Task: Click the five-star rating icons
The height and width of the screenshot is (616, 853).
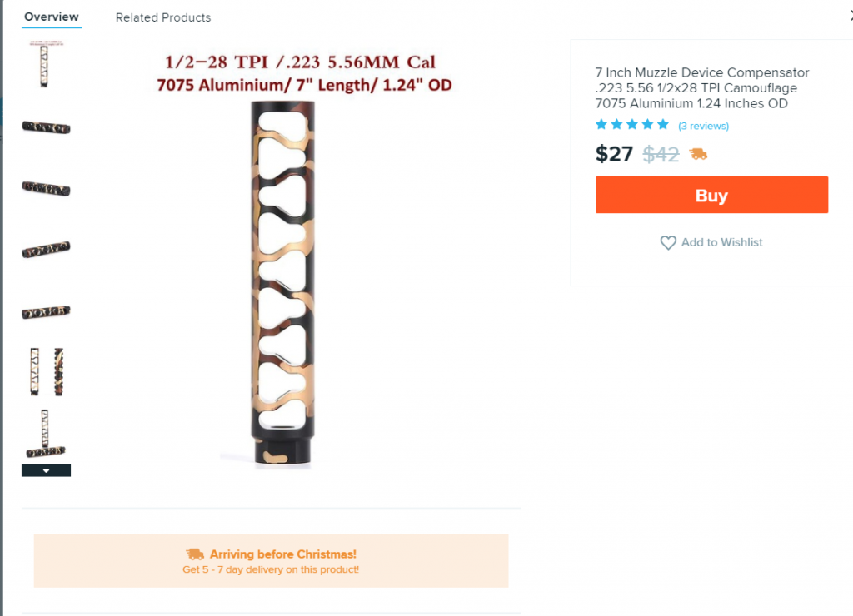Action: point(632,125)
